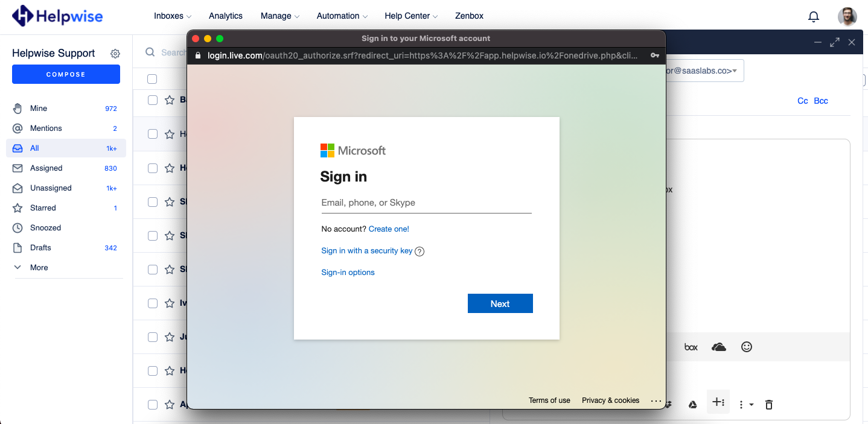Viewport: 868px width, 424px height.
Task: Open the emoji picker in the composer
Action: pyautogui.click(x=747, y=347)
